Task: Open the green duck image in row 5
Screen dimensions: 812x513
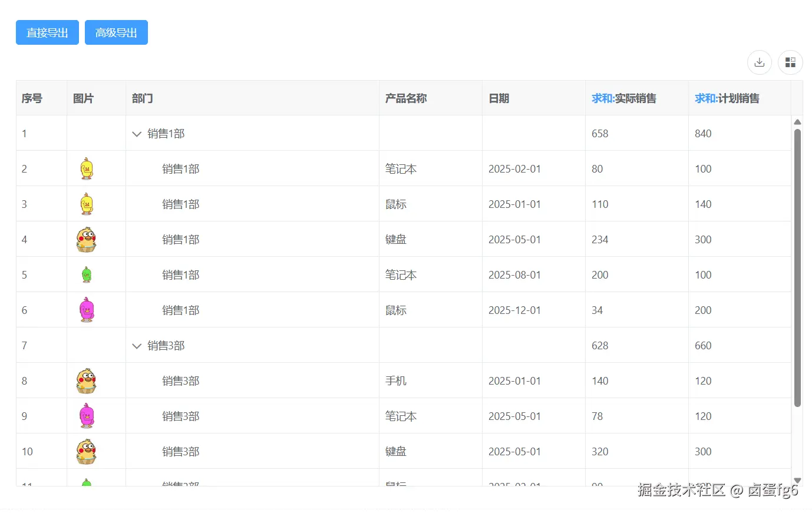Action: coord(87,274)
